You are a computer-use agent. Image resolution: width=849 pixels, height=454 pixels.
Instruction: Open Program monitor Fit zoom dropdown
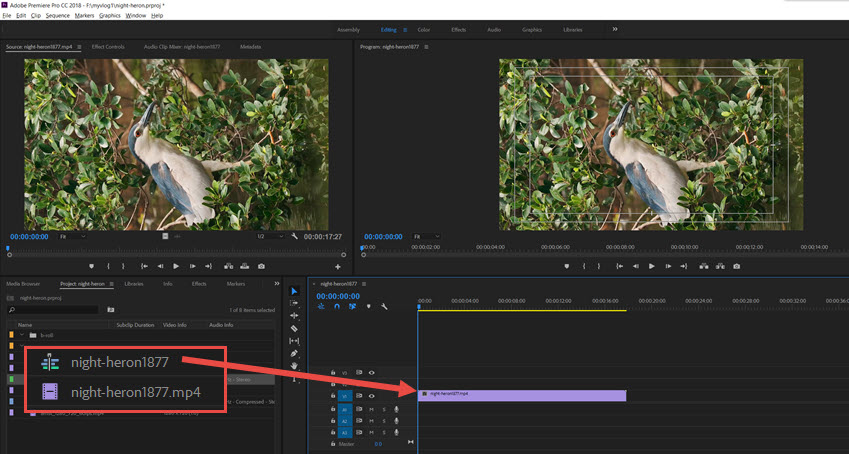[x=427, y=237]
